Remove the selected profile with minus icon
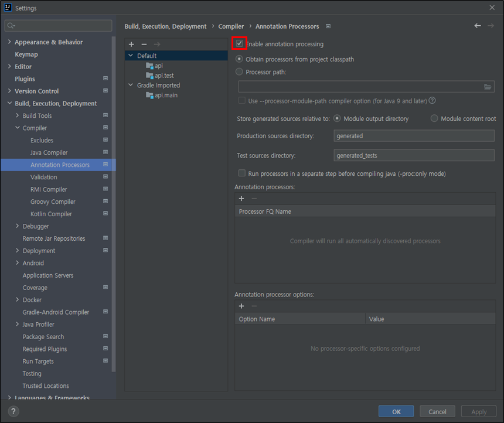 (x=144, y=45)
